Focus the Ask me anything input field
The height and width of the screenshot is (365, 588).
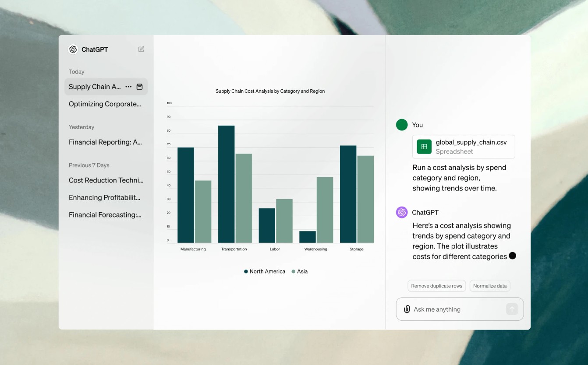[456, 309]
